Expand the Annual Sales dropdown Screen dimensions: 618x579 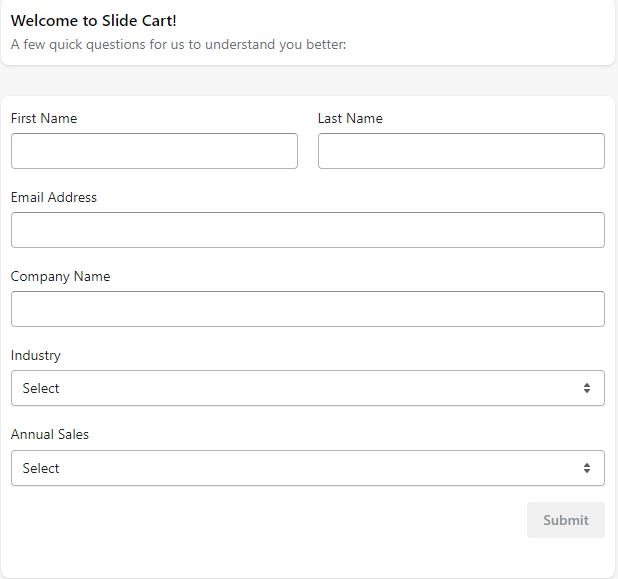[x=308, y=468]
